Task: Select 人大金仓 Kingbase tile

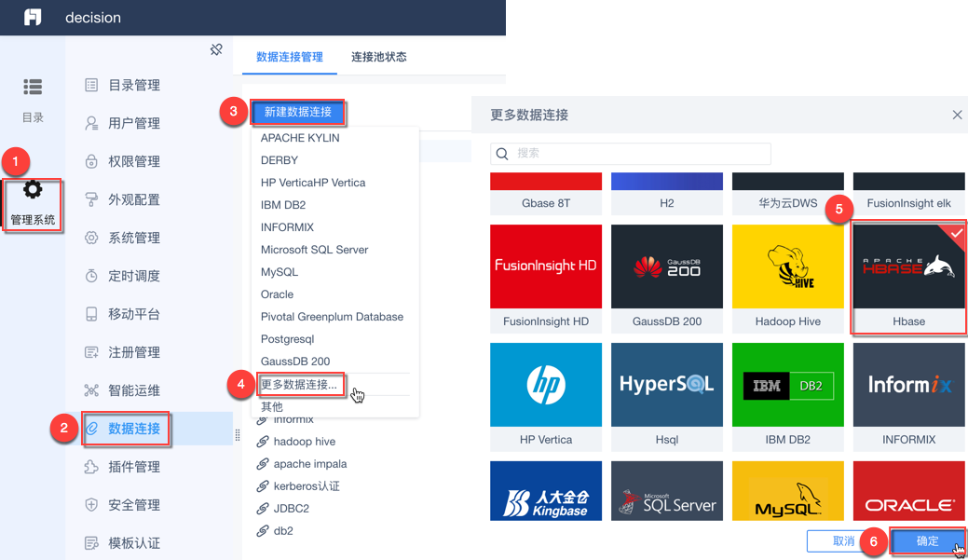Action: [546, 491]
